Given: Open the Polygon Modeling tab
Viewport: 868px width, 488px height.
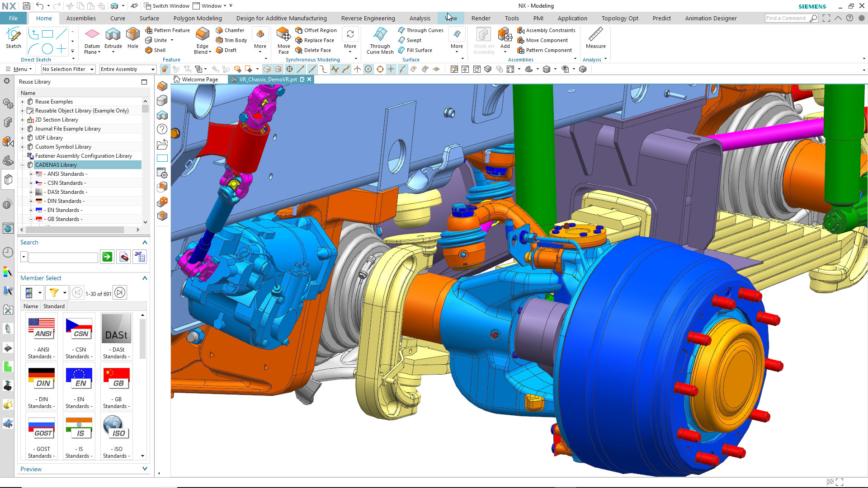Looking at the screenshot, I should pyautogui.click(x=198, y=18).
